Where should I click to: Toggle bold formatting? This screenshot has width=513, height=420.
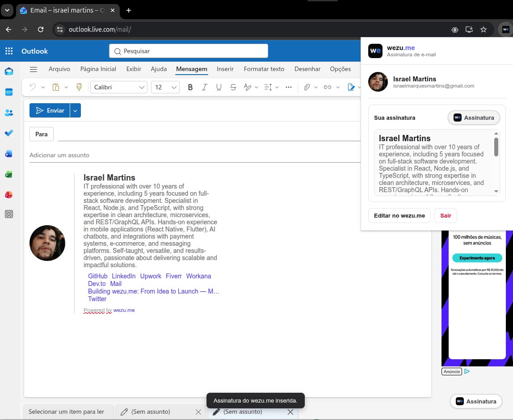[x=190, y=87]
